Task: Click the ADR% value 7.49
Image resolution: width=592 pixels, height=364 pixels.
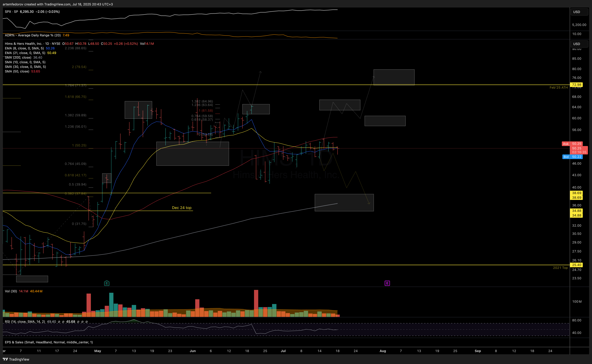Action: point(66,35)
